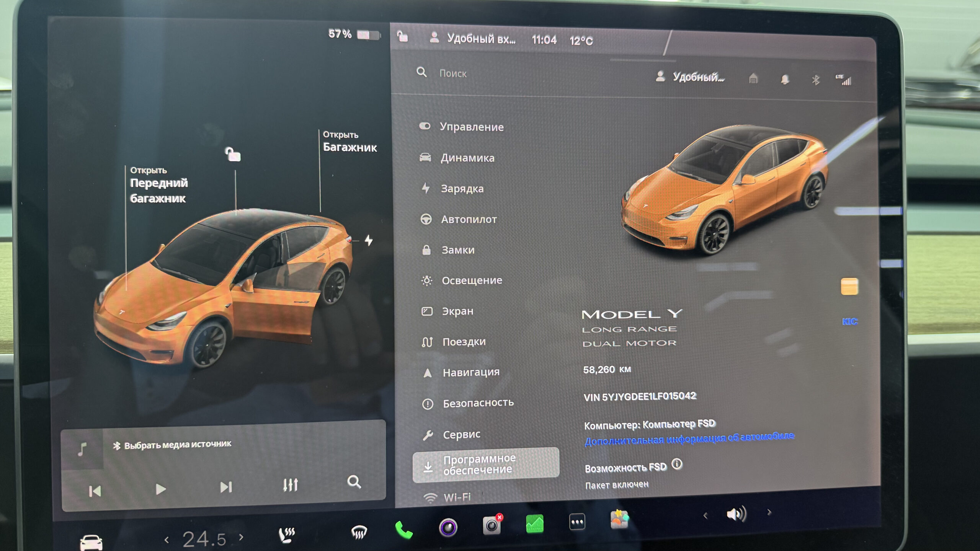Turn on the seat heater
This screenshot has height=551, width=980.
tap(287, 534)
